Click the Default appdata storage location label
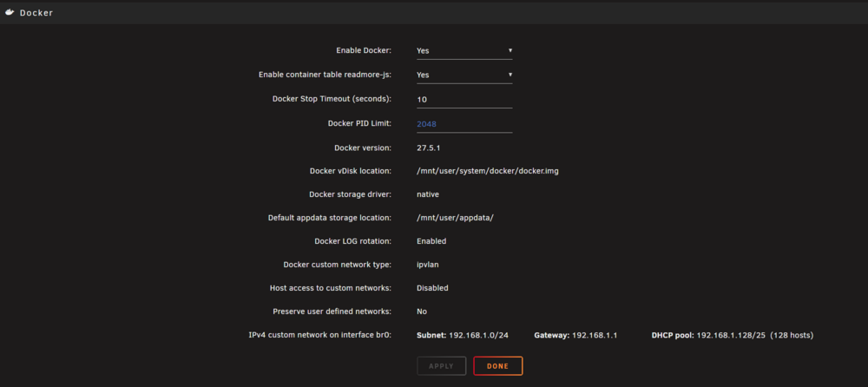The width and height of the screenshot is (868, 387). click(x=330, y=218)
